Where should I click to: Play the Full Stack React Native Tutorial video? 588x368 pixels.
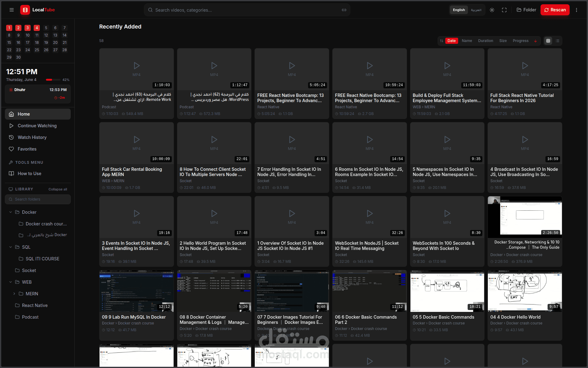click(525, 70)
